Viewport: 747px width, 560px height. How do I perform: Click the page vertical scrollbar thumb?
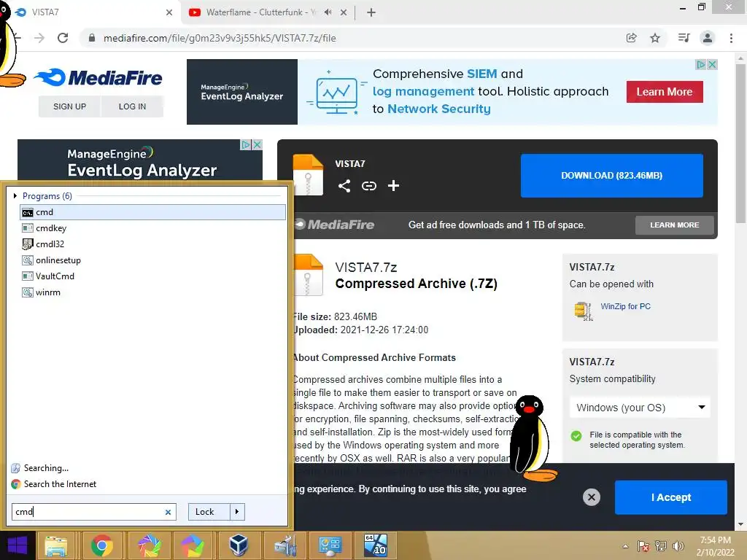(741, 143)
